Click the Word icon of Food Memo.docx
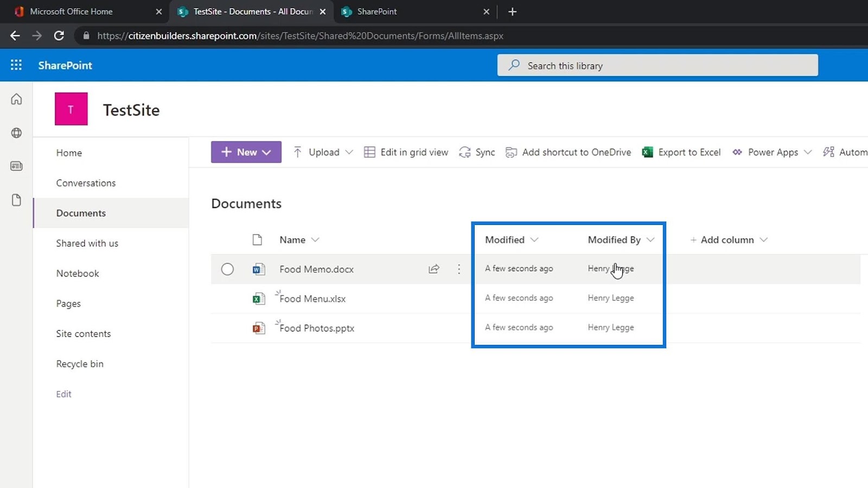The height and width of the screenshot is (488, 868). 259,269
